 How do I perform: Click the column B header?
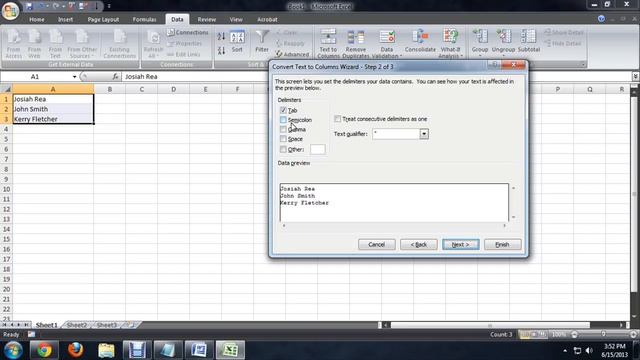(110, 89)
